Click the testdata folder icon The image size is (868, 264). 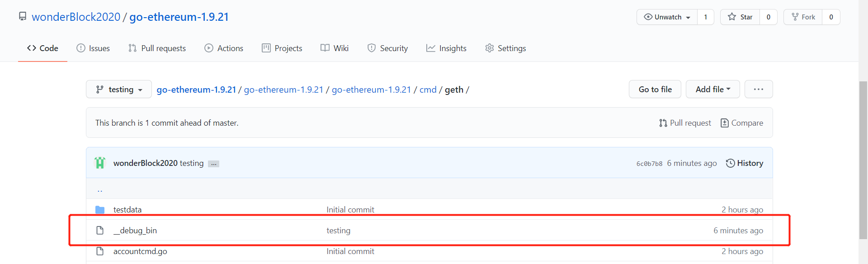tap(100, 210)
